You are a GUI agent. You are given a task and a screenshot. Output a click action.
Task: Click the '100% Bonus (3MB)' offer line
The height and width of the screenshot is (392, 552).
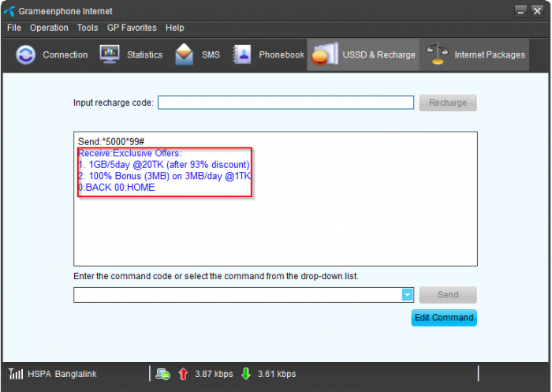[164, 176]
